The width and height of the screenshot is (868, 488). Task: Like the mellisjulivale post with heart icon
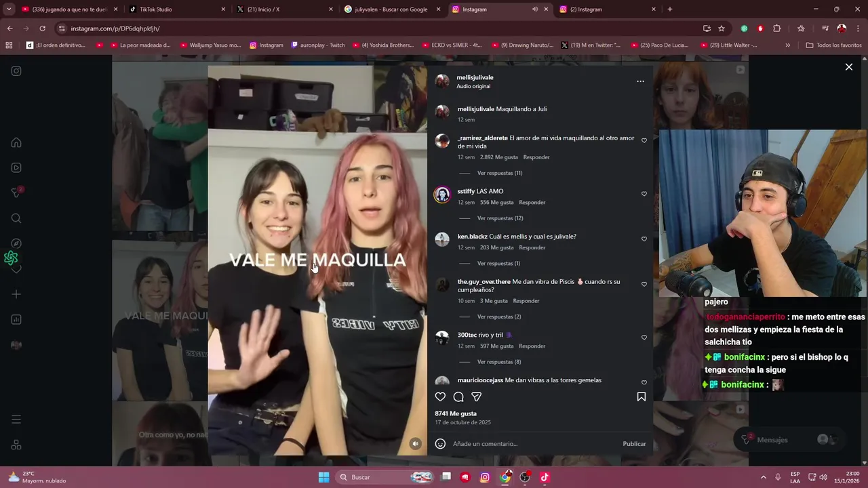tap(440, 397)
